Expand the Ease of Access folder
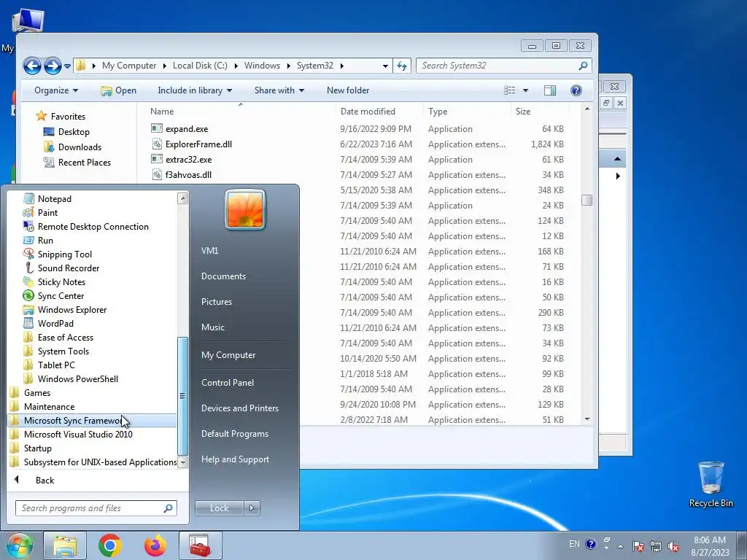The image size is (747, 560). [x=65, y=337]
